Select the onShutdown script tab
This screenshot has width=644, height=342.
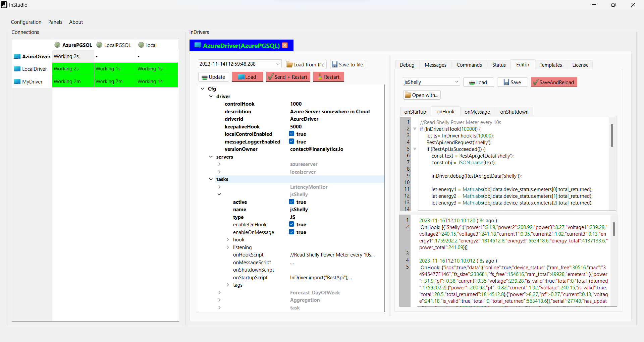[514, 112]
